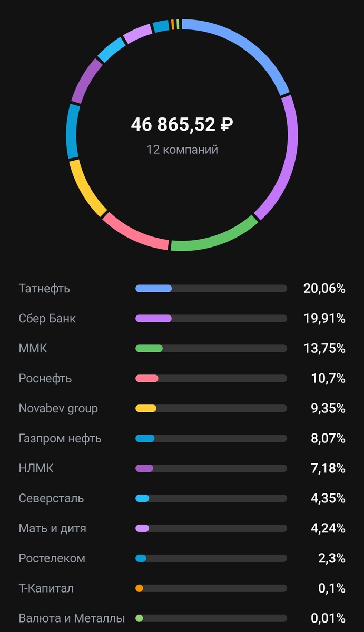Viewport: 364px width, 632px height.
Task: Click the Роснефть progress bar
Action: pos(211,378)
